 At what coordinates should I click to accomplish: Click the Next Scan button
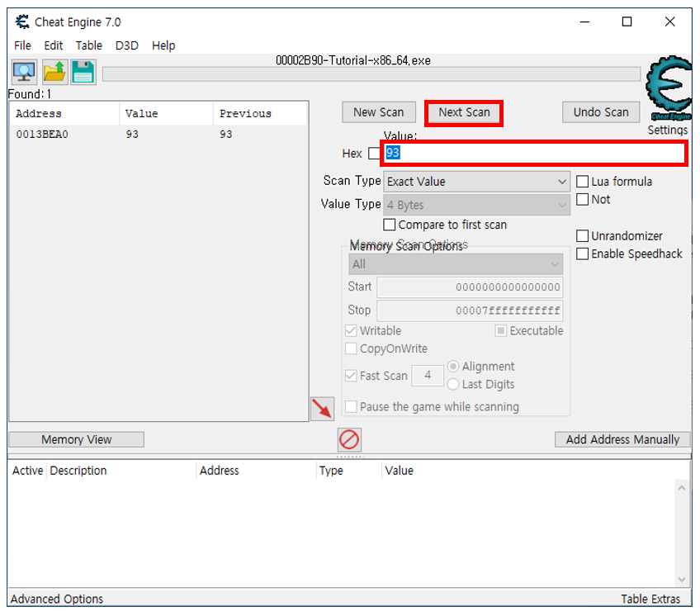464,112
